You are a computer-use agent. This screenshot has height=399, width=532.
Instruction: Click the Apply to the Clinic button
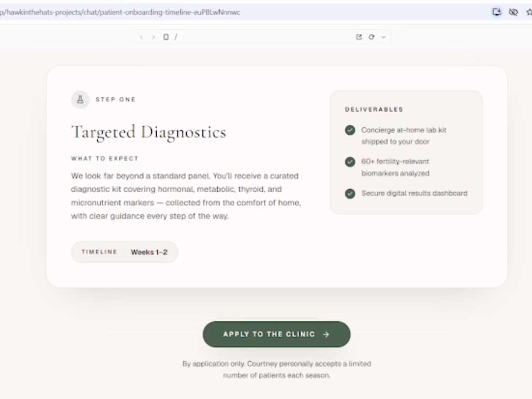click(x=277, y=334)
